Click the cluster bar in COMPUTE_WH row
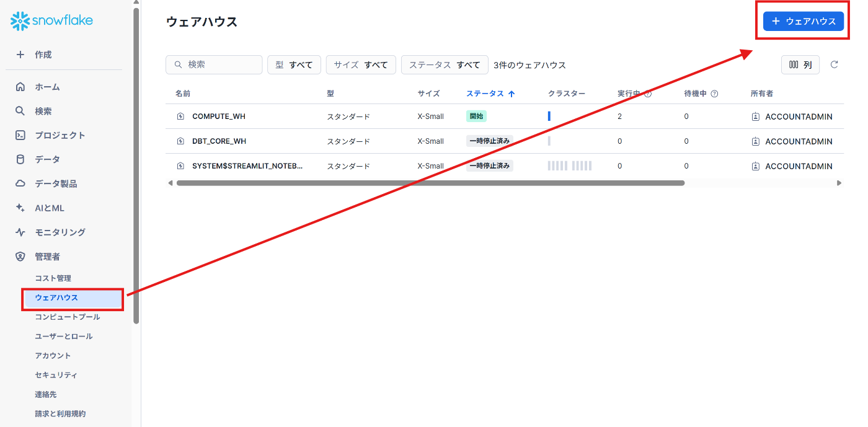Image resolution: width=868 pixels, height=427 pixels. [549, 117]
